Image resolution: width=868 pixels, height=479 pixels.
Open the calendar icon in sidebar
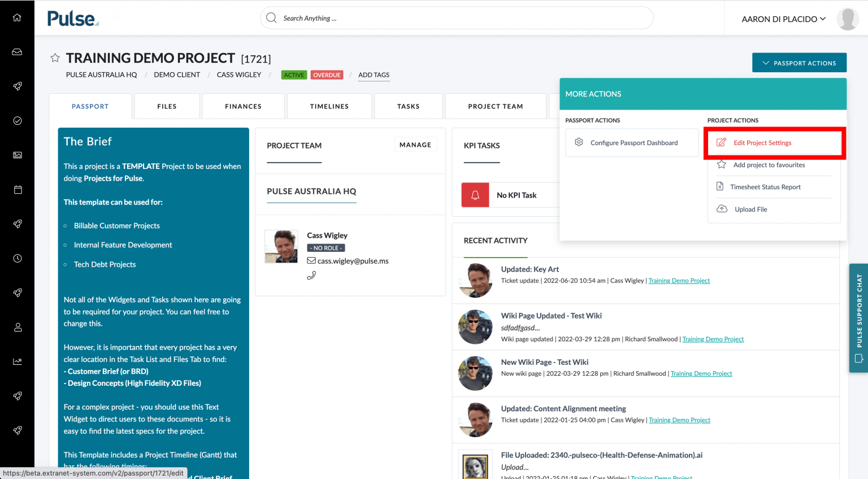pyautogui.click(x=17, y=189)
